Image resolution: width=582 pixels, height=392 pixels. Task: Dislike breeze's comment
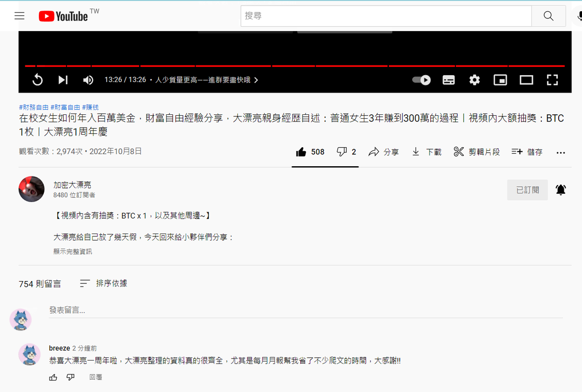pyautogui.click(x=70, y=377)
